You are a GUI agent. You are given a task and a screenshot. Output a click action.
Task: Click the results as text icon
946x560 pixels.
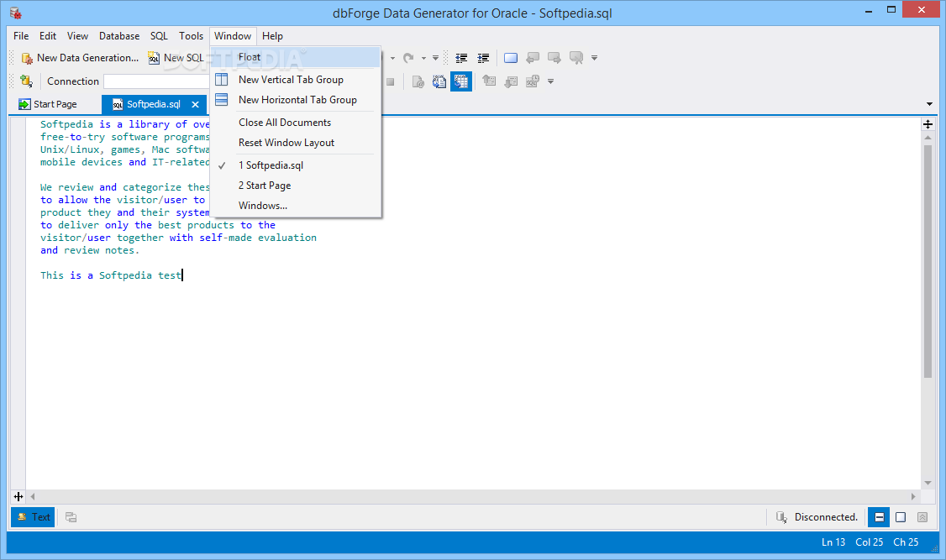(439, 81)
